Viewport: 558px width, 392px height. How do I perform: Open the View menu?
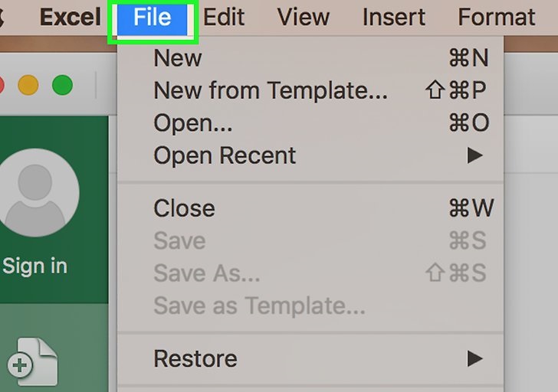304,17
